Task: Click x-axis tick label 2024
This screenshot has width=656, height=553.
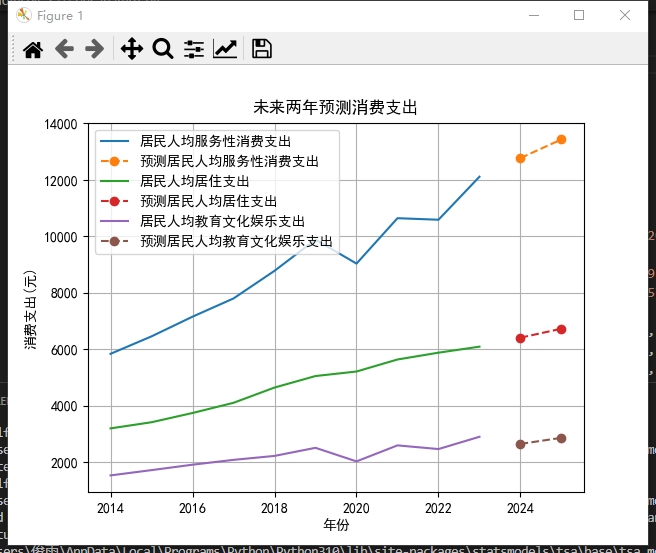Action: click(x=520, y=508)
